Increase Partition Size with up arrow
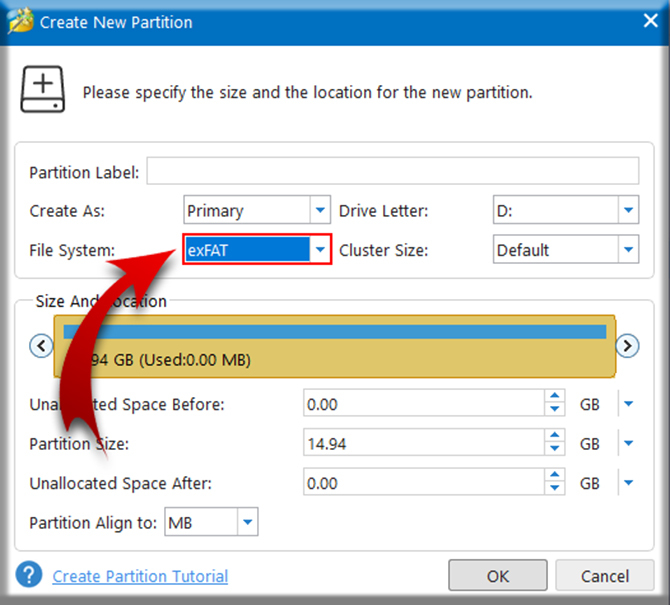 pyautogui.click(x=555, y=435)
